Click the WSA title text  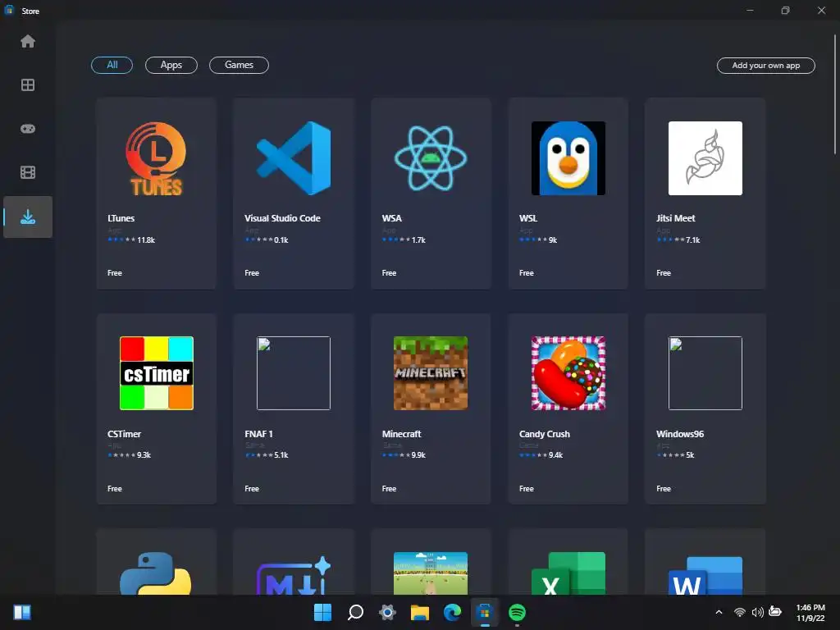391,218
